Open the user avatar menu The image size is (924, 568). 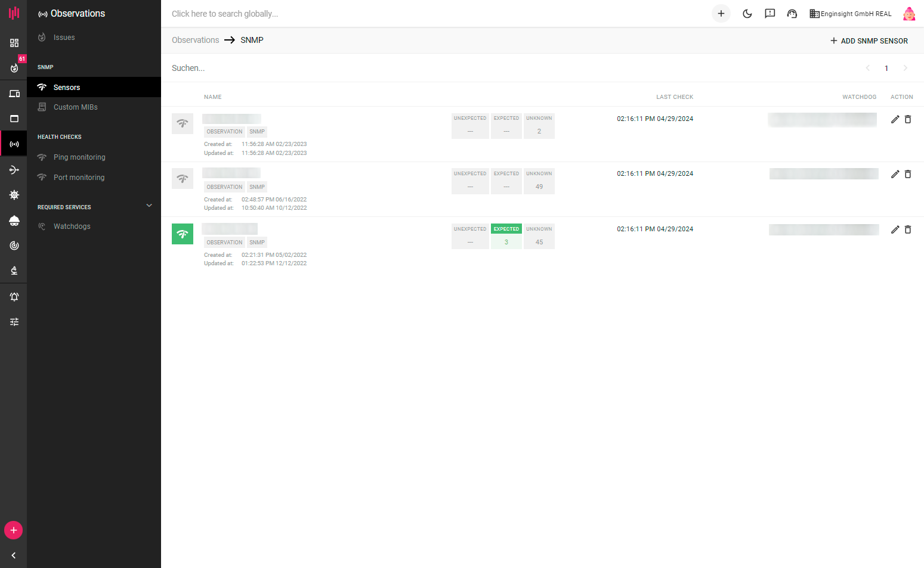[x=908, y=14]
